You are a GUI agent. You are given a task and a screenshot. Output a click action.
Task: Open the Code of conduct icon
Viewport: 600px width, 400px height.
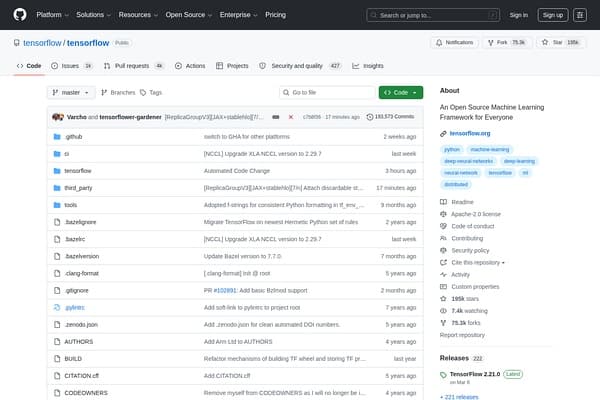(x=443, y=226)
